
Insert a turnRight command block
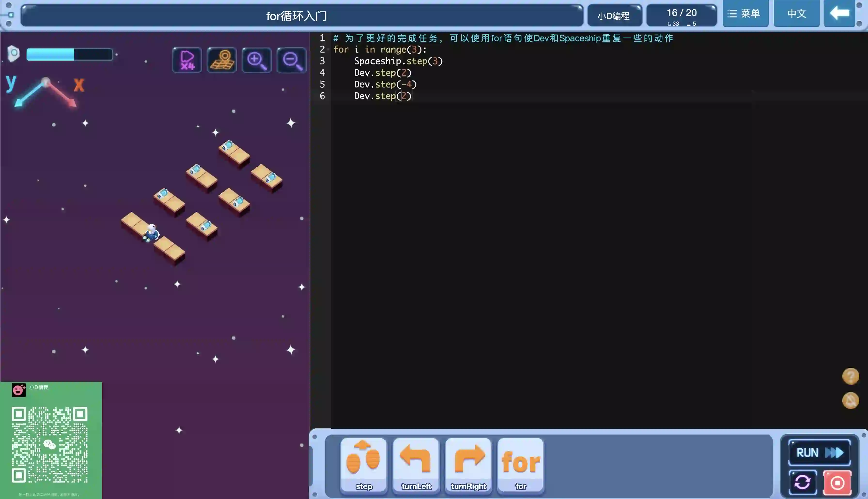[468, 465]
